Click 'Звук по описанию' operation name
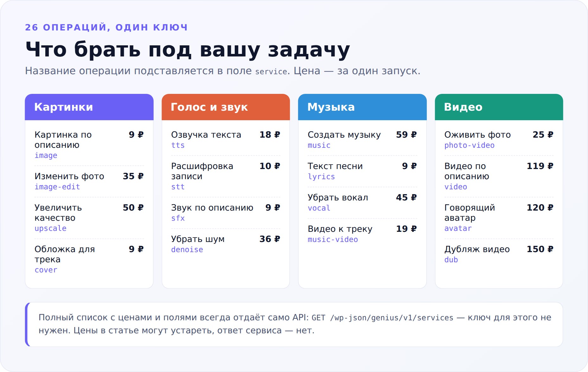This screenshot has width=588, height=372. click(x=212, y=208)
